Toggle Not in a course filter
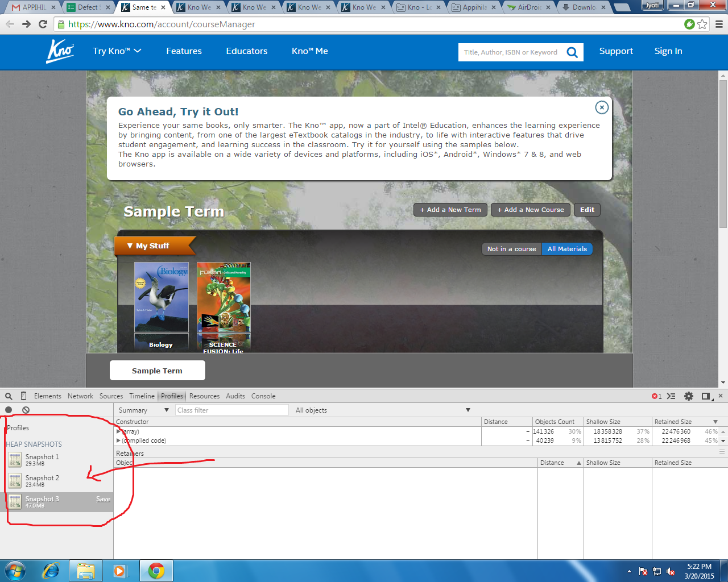This screenshot has height=582, width=728. (x=511, y=249)
